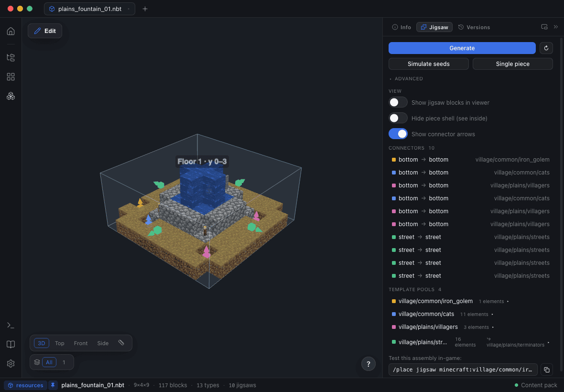Open the settings gear icon

click(11, 364)
